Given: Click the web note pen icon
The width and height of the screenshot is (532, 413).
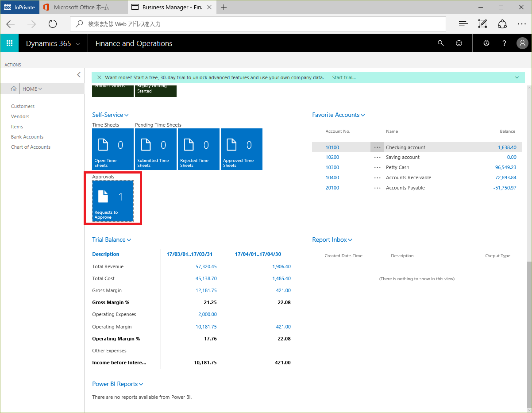Looking at the screenshot, I should tap(482, 24).
